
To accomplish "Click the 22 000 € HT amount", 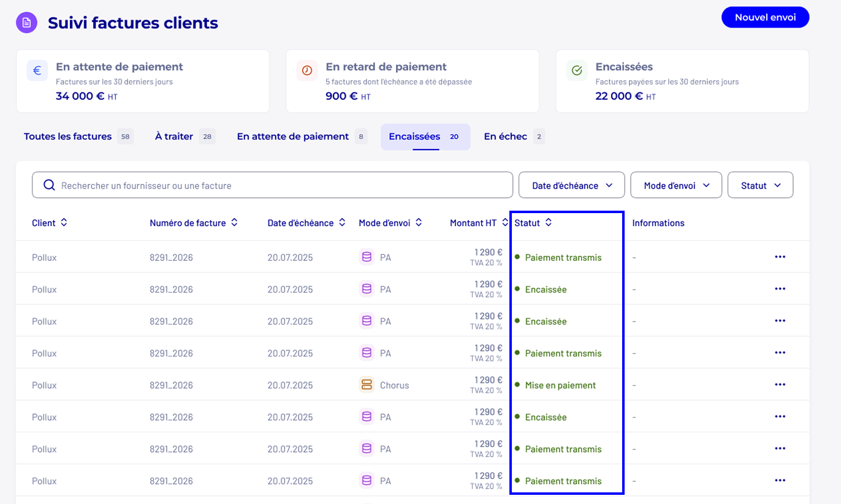I will (625, 96).
